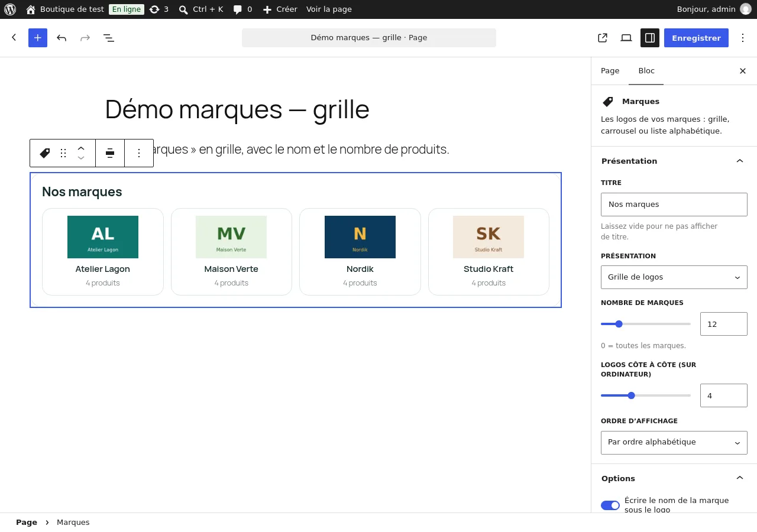Viewport: 757px width, 532px height.
Task: View the page in a new tab
Action: click(x=603, y=38)
